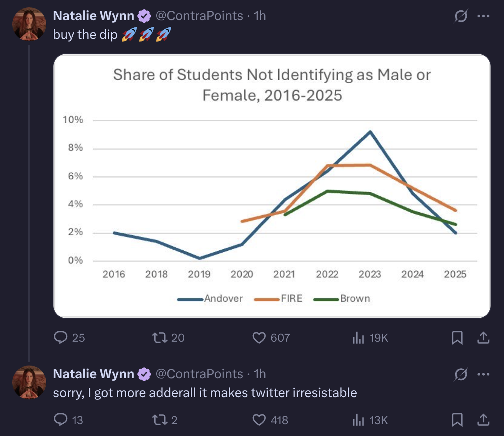Bookmark the adderall tweet

457,420
